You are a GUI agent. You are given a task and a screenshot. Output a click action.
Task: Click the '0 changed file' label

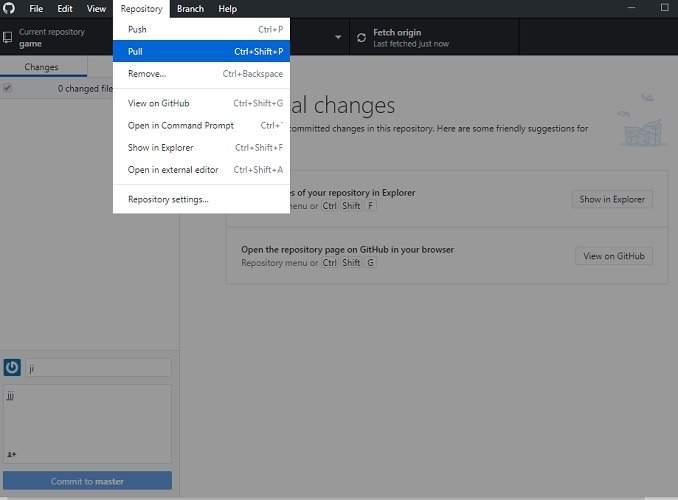(85, 89)
